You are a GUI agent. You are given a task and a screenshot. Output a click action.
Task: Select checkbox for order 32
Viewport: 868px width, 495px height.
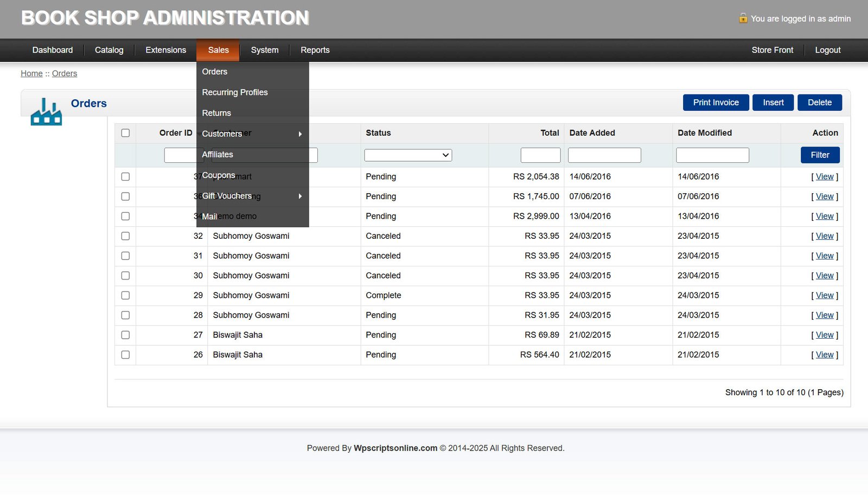pyautogui.click(x=125, y=236)
